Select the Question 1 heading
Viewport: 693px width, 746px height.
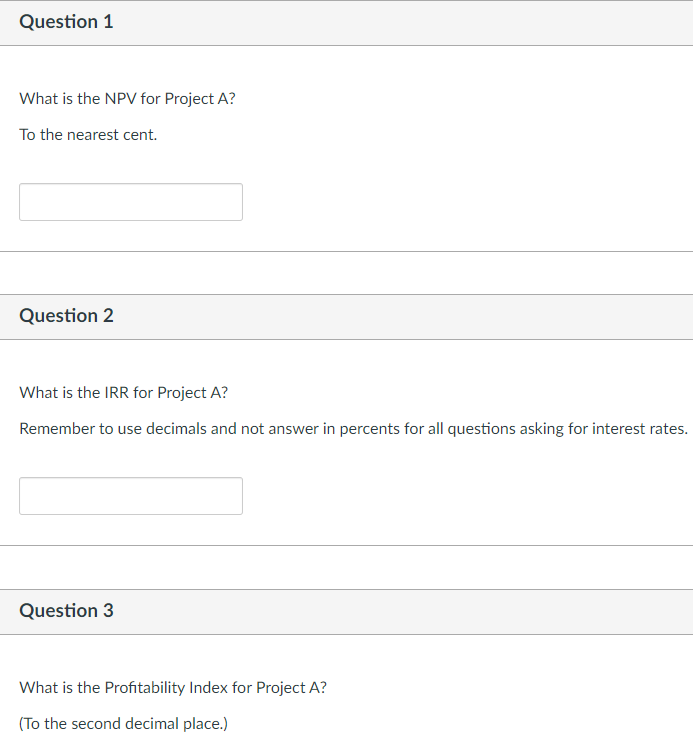(66, 22)
